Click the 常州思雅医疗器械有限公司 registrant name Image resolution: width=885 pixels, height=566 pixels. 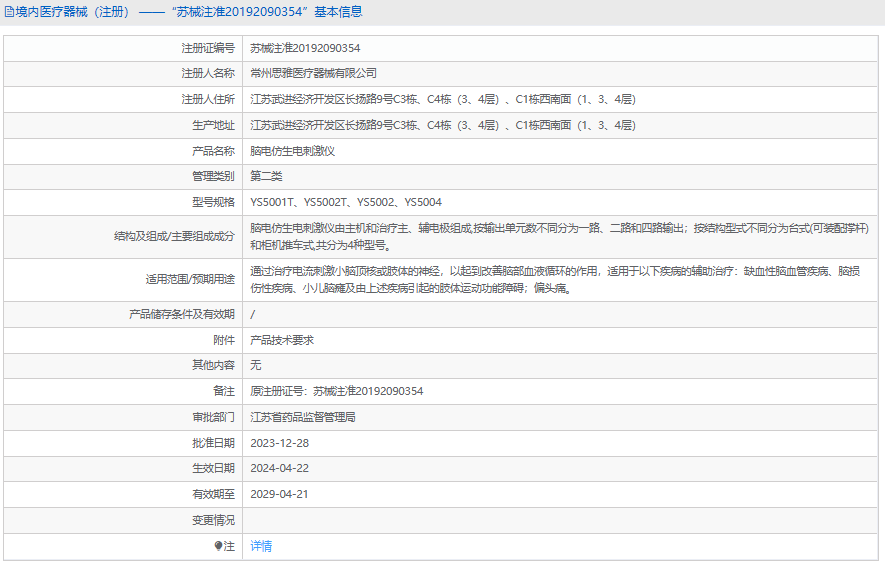click(313, 73)
